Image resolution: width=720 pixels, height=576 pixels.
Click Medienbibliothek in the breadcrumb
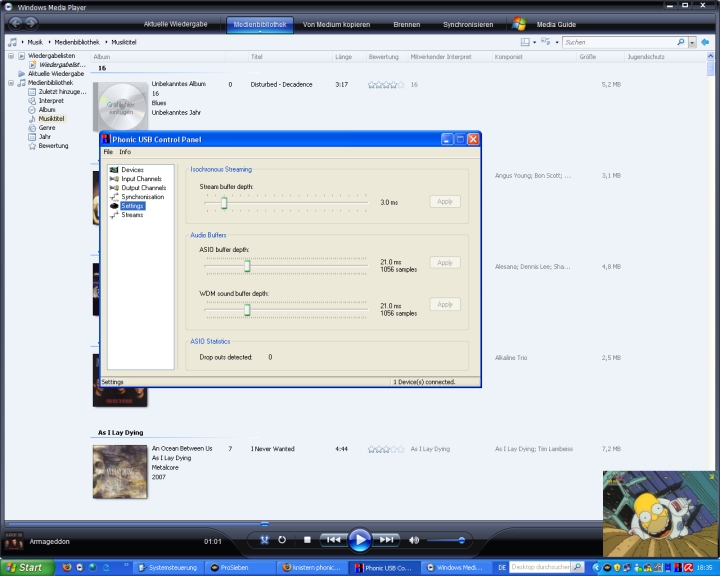[77, 42]
